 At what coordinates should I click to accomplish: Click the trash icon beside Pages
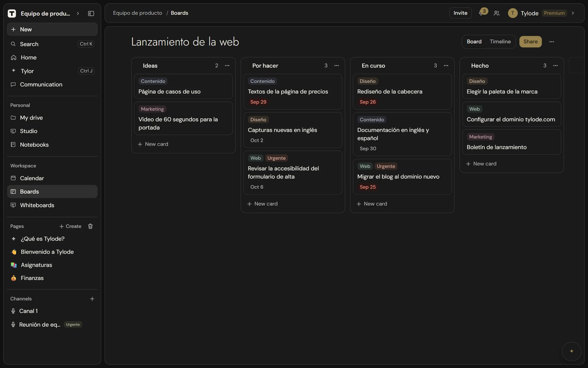pyautogui.click(x=90, y=226)
